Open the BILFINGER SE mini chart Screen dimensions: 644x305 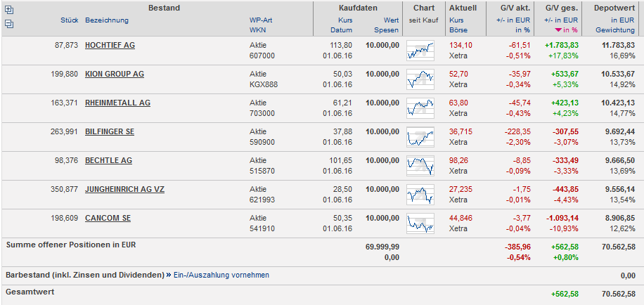[420, 136]
